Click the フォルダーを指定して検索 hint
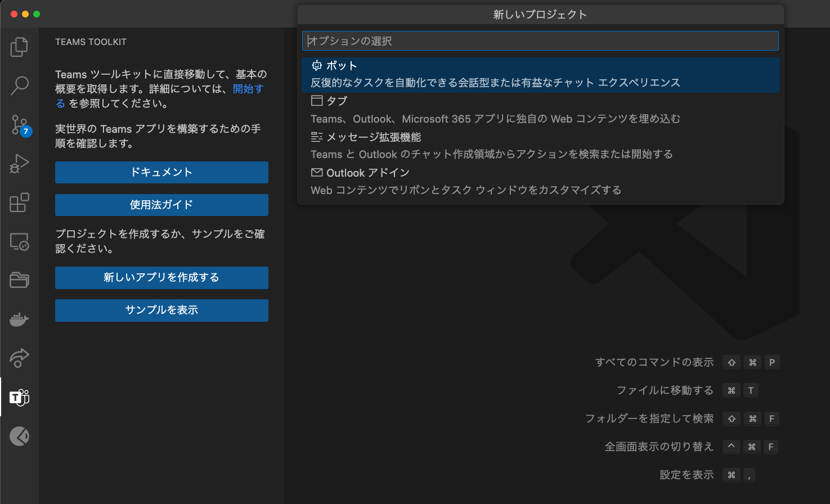This screenshot has height=504, width=830. point(649,418)
